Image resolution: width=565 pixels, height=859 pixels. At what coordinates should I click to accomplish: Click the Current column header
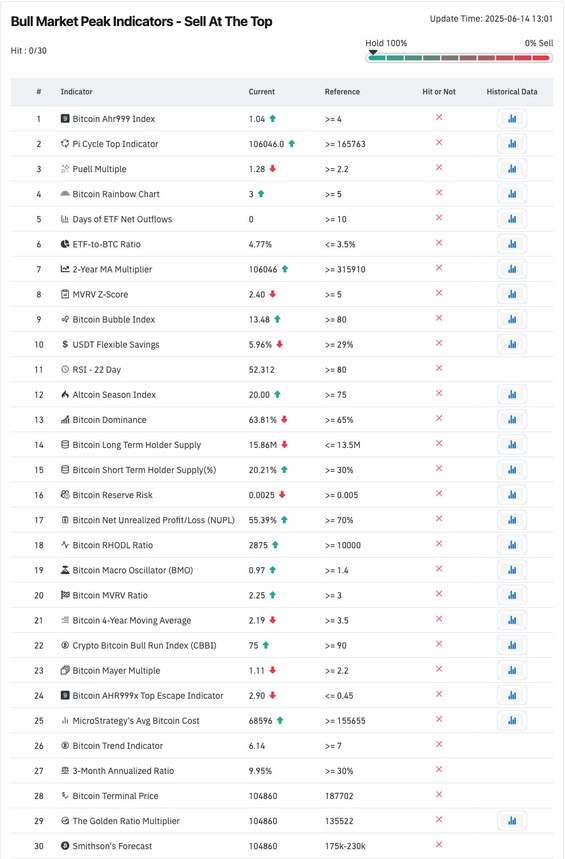pyautogui.click(x=261, y=91)
